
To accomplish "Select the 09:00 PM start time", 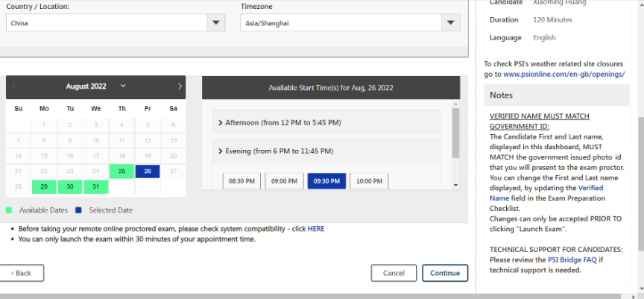I will 284,181.
